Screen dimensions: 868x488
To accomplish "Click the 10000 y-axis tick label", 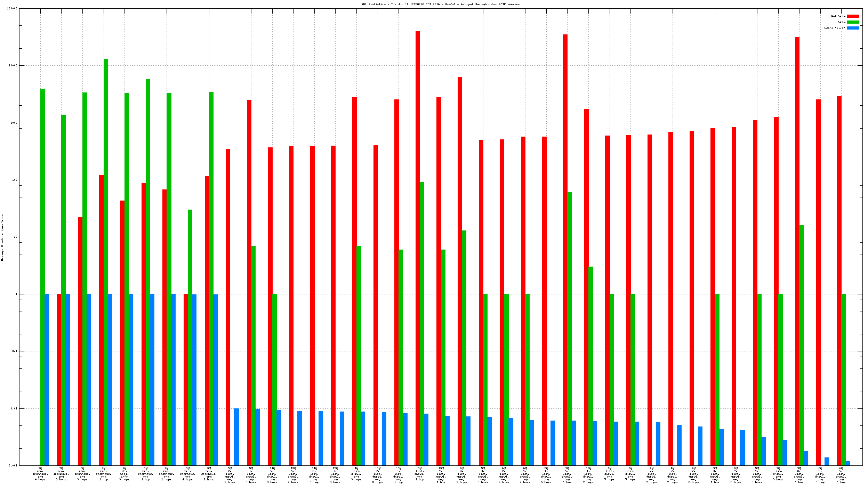I will (13, 66).
